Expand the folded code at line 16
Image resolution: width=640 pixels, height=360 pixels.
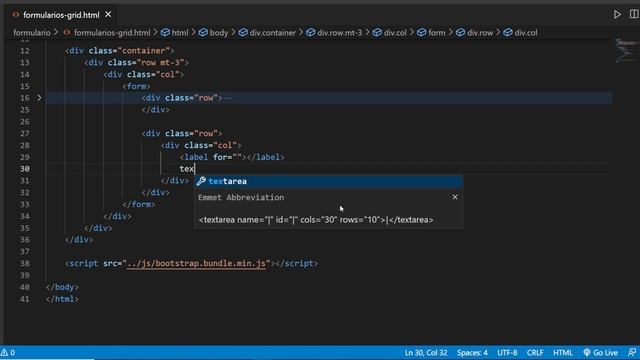39,98
